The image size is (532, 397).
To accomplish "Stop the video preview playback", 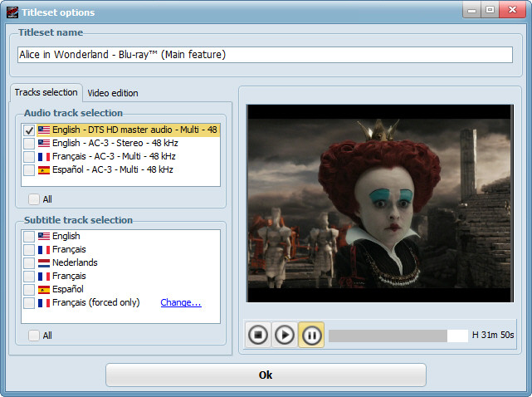I will click(258, 335).
